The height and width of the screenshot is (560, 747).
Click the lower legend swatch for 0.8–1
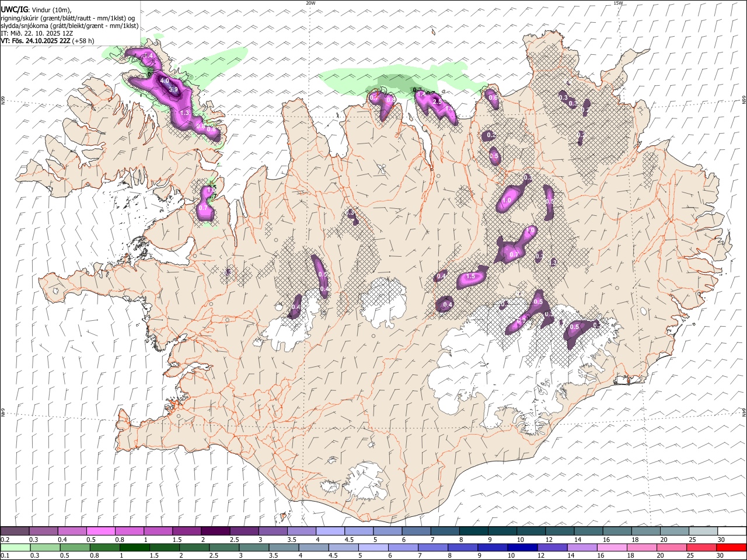105,547
